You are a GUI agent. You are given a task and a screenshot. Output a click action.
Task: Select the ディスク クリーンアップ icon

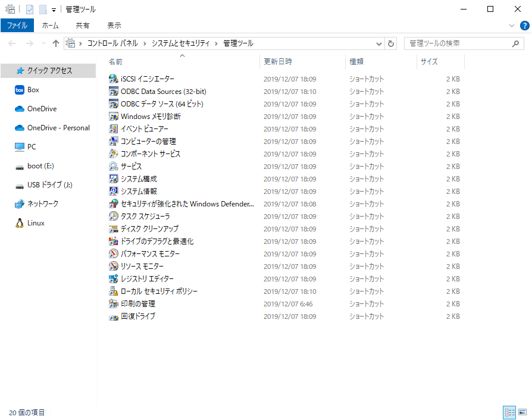(113, 228)
